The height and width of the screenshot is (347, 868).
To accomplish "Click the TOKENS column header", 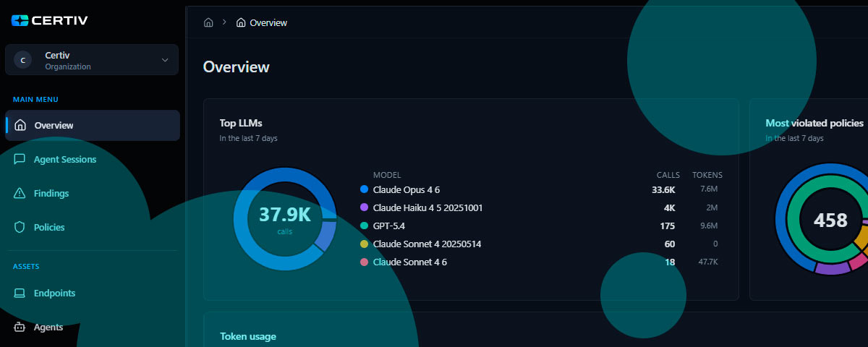I will (x=707, y=175).
